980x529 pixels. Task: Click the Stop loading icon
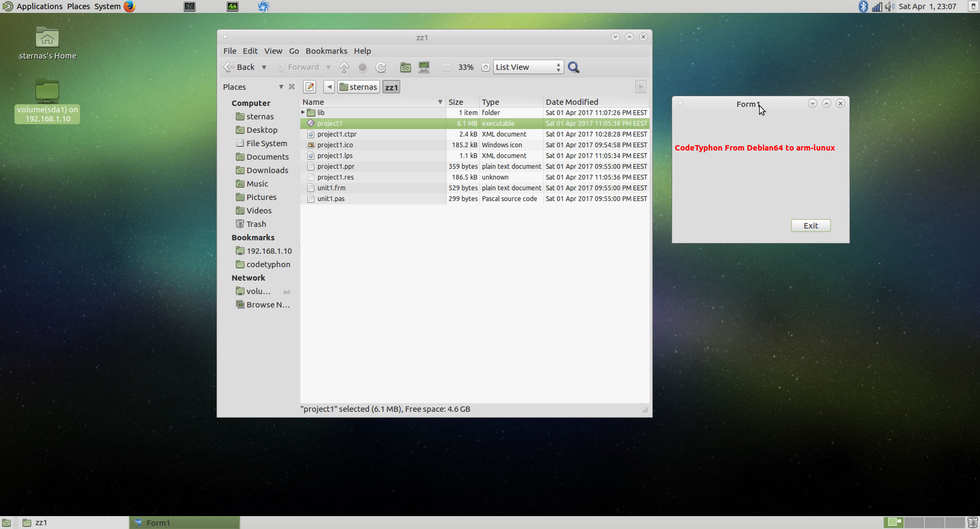click(363, 67)
